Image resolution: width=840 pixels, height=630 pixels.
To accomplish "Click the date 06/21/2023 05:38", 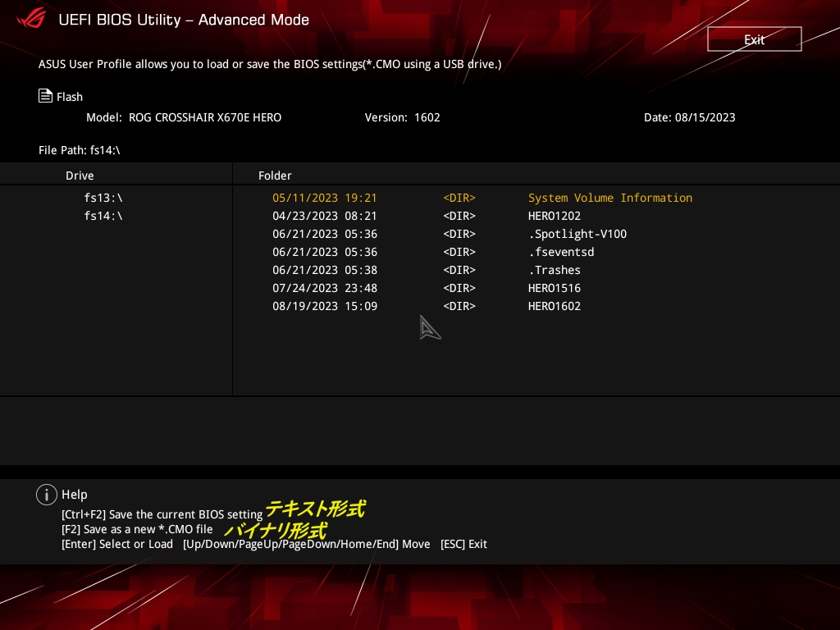I will pyautogui.click(x=325, y=270).
